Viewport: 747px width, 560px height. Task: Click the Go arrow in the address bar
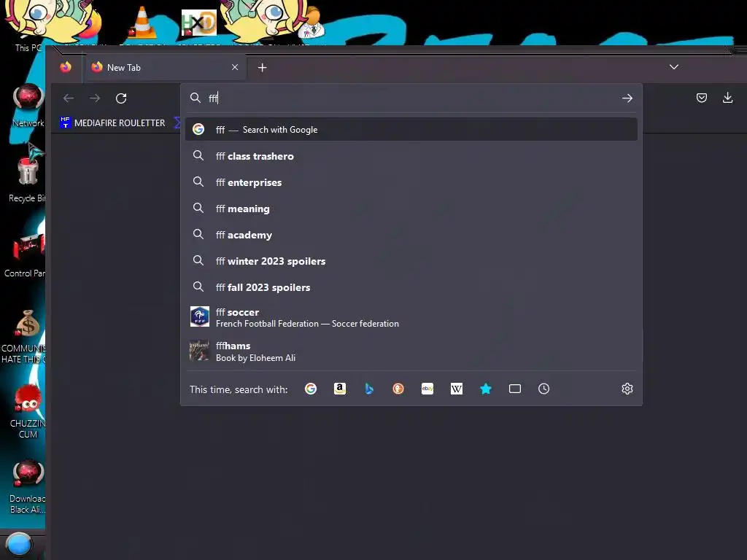tap(627, 98)
